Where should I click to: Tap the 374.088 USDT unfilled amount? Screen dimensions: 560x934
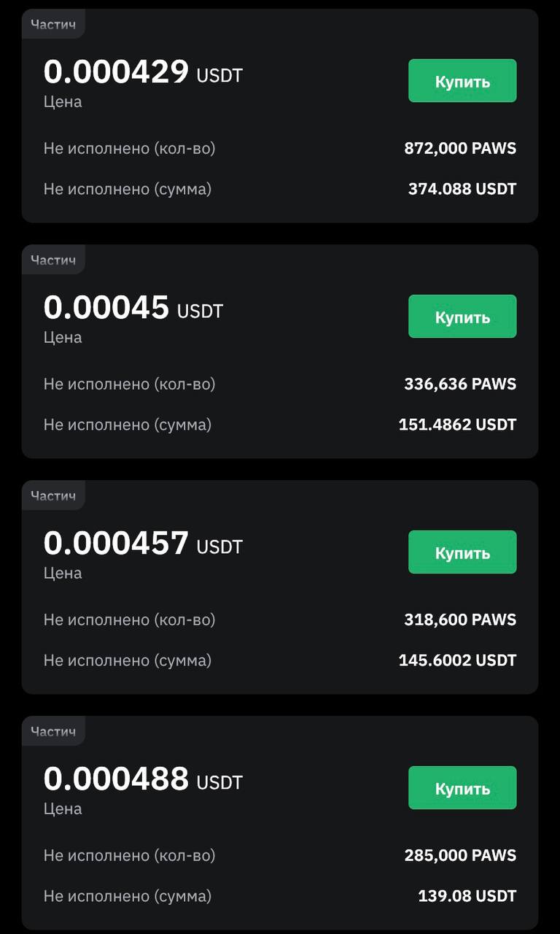462,189
